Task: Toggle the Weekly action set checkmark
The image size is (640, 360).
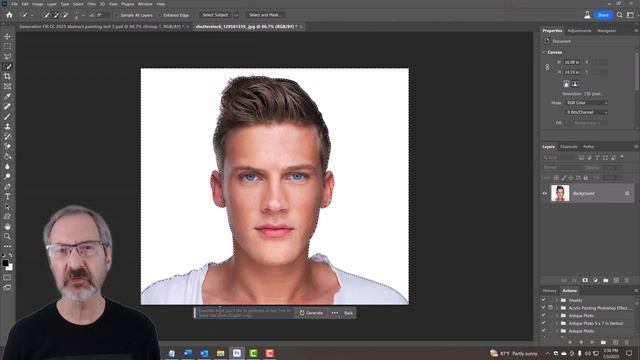Action: pyautogui.click(x=543, y=300)
